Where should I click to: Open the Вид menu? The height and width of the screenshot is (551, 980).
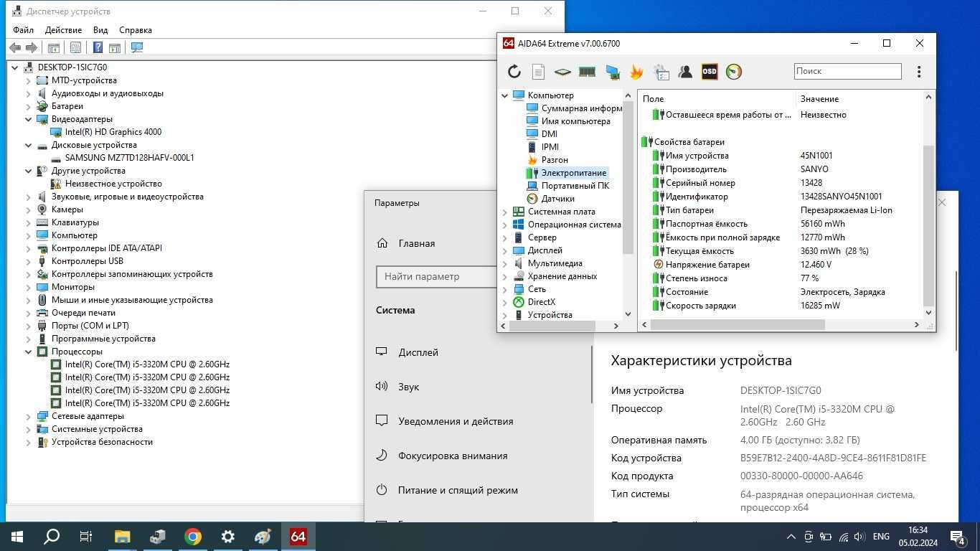coord(100,30)
